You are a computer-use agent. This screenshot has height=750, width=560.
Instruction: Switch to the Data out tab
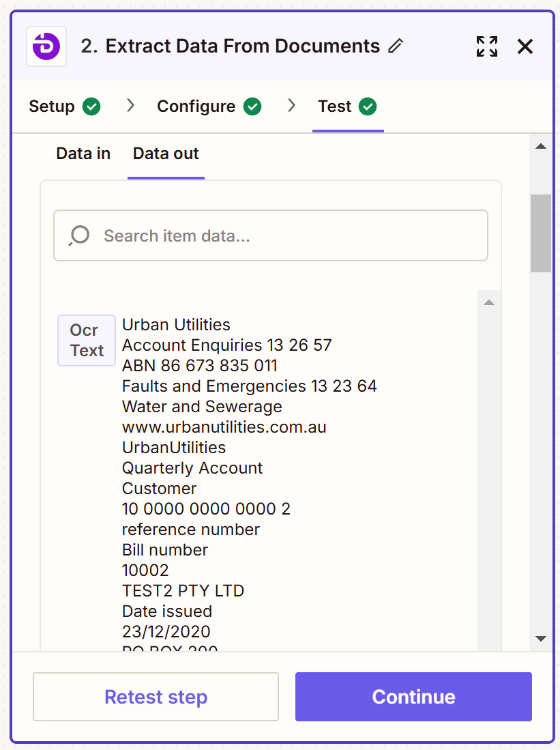[x=166, y=154]
